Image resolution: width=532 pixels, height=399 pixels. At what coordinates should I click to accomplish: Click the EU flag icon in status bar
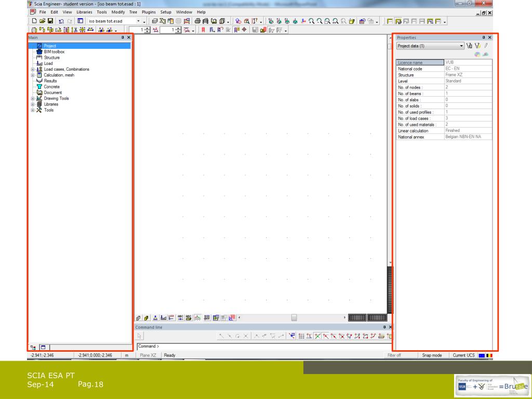[x=482, y=355]
